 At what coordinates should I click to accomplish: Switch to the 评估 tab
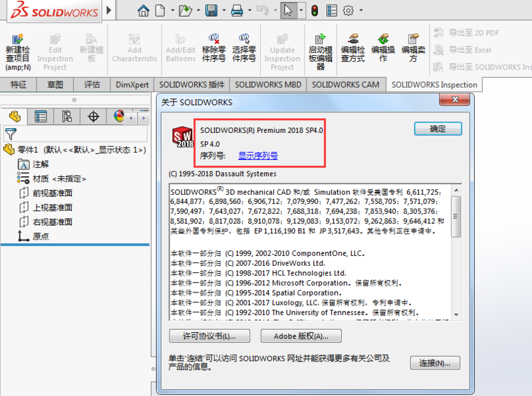92,85
